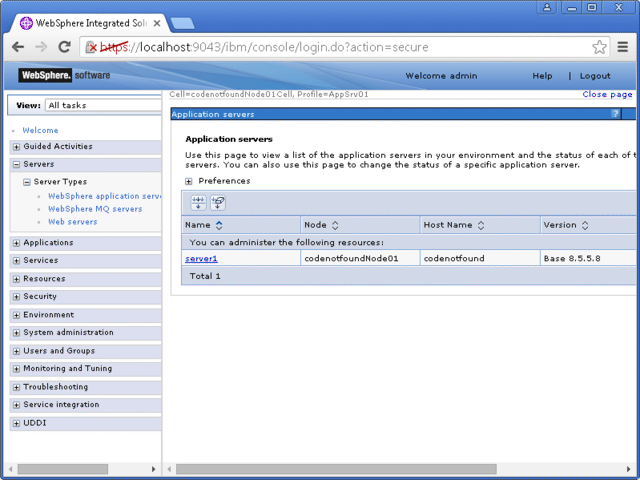
Task: Sort the table by Name column
Action: point(219,226)
